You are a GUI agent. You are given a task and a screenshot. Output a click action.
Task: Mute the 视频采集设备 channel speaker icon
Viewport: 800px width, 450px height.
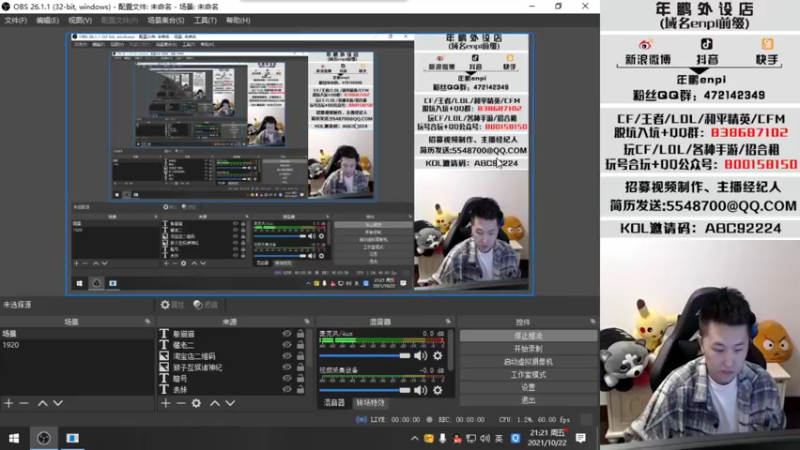(x=420, y=390)
